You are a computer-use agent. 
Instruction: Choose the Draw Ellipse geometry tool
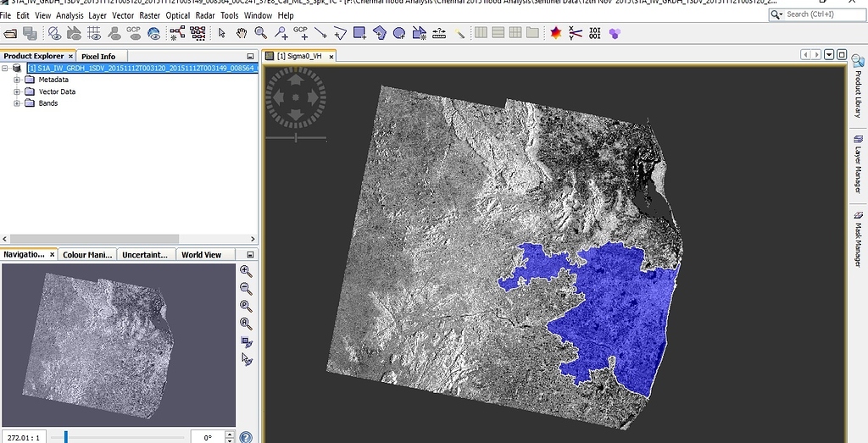tap(399, 33)
